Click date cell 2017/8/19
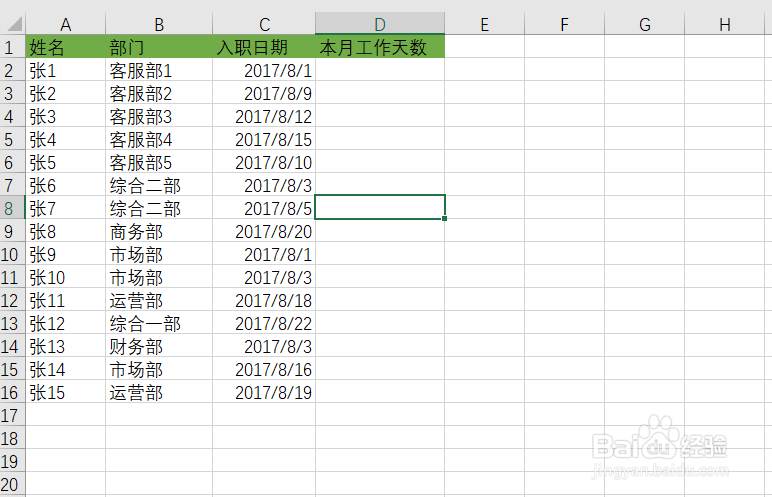 coord(264,392)
